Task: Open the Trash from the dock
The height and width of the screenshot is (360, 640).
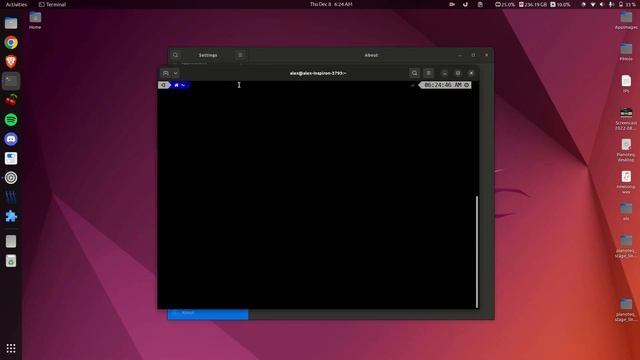Action: (11, 261)
